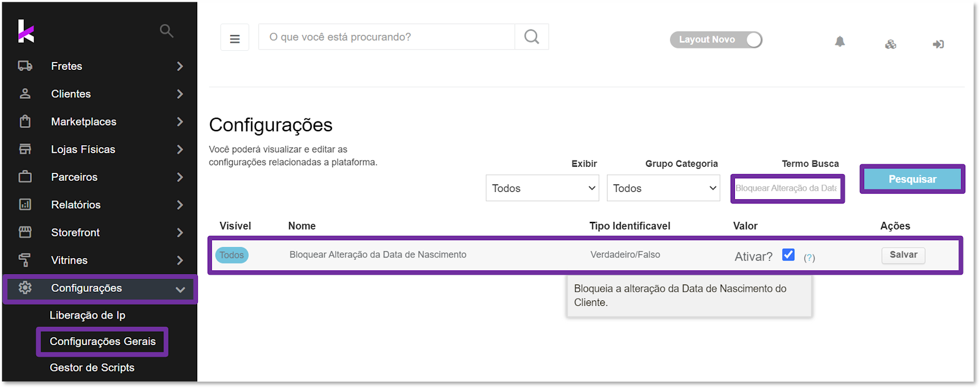Click the 'O que você está procurando?' search field
The image size is (980, 388).
(x=386, y=37)
